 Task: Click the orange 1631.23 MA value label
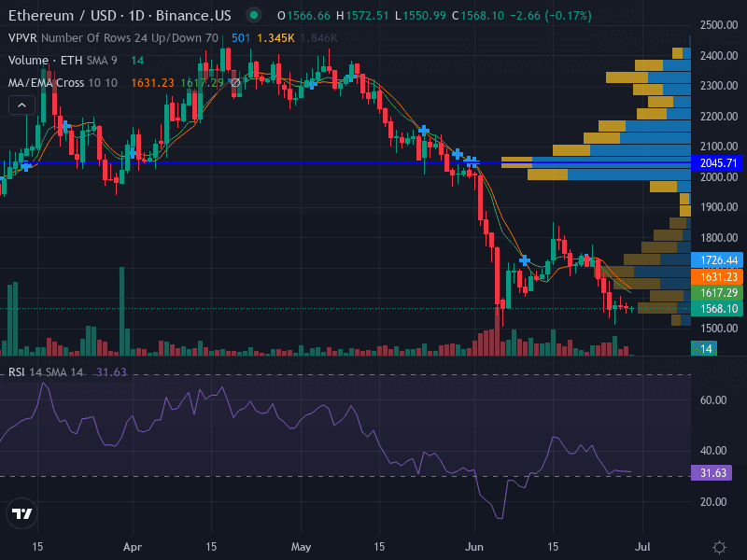[x=718, y=276]
